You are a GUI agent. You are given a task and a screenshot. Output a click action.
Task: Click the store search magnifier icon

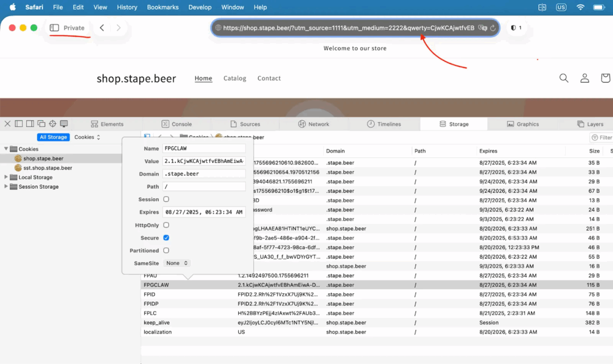point(563,78)
